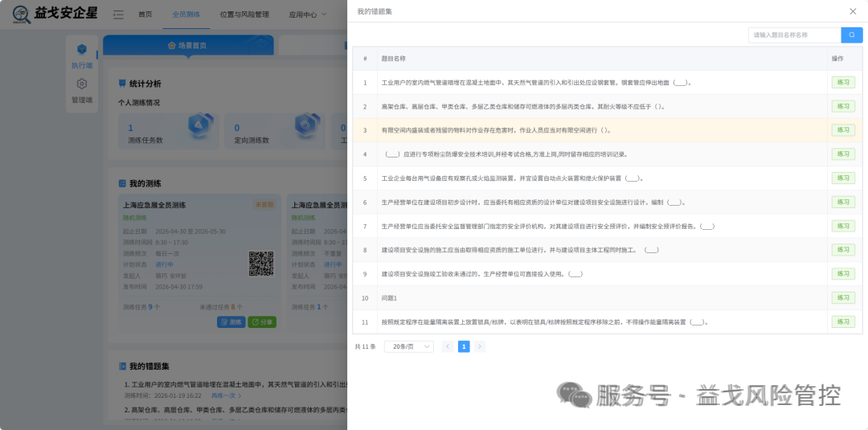Viewport: 868px width, 430px height.
Task: Open the 定向测练数 statistic card
Action: (275, 132)
